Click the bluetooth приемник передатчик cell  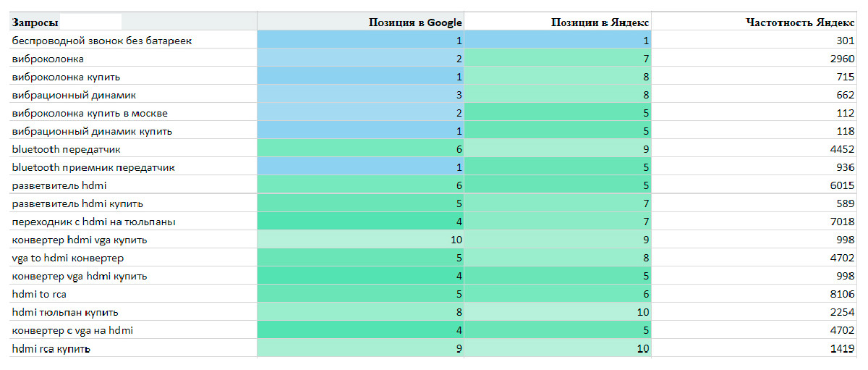coord(133,167)
